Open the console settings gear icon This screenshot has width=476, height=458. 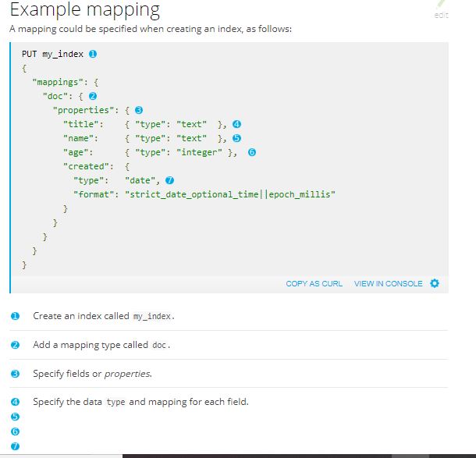[435, 283]
